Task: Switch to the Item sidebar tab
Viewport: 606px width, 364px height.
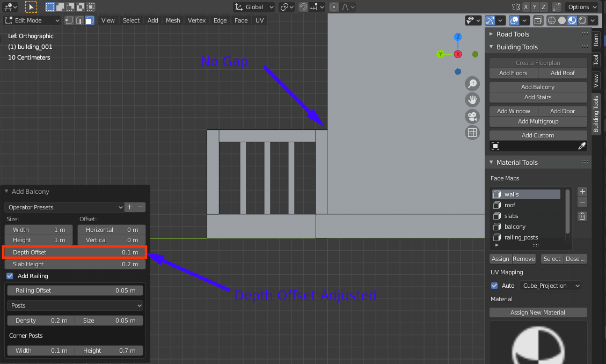Action: (x=596, y=39)
